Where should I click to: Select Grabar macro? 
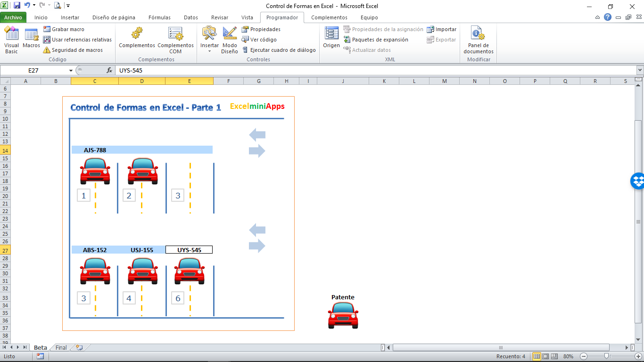tap(65, 29)
